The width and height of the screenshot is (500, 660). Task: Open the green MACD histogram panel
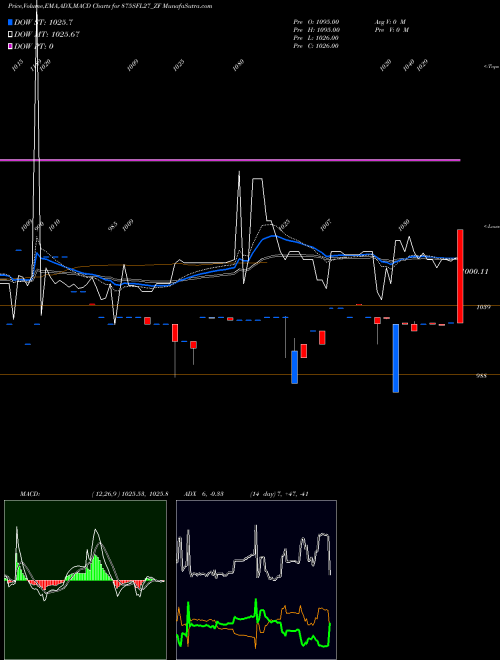(85, 580)
